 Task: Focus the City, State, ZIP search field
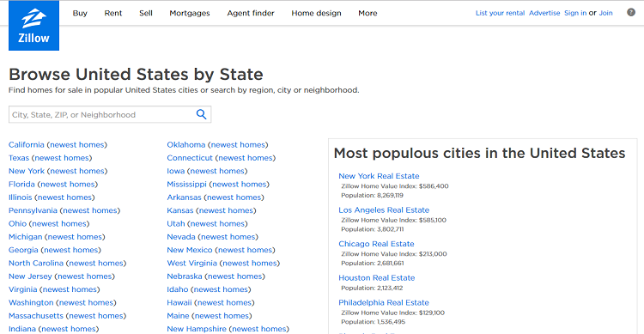pyautogui.click(x=110, y=114)
